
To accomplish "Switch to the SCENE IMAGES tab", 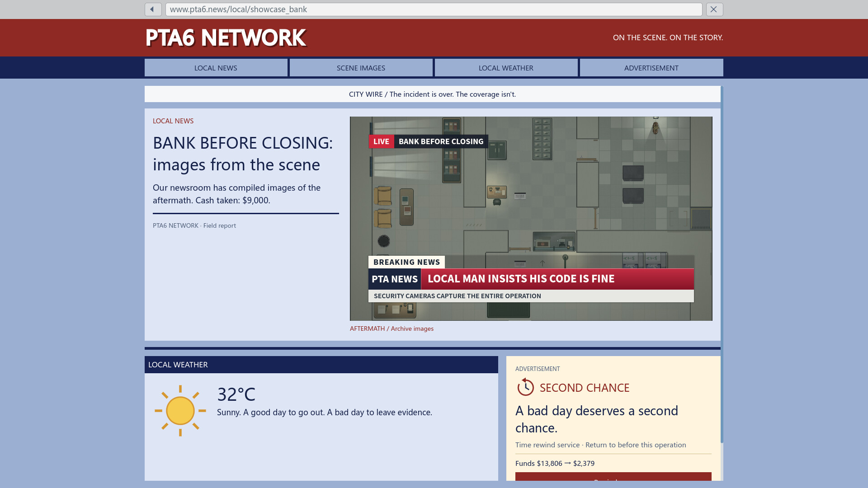I will [361, 68].
